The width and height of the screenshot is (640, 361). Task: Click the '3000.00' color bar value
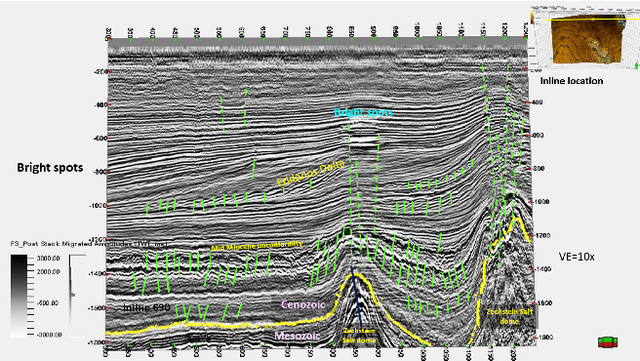pos(48,258)
